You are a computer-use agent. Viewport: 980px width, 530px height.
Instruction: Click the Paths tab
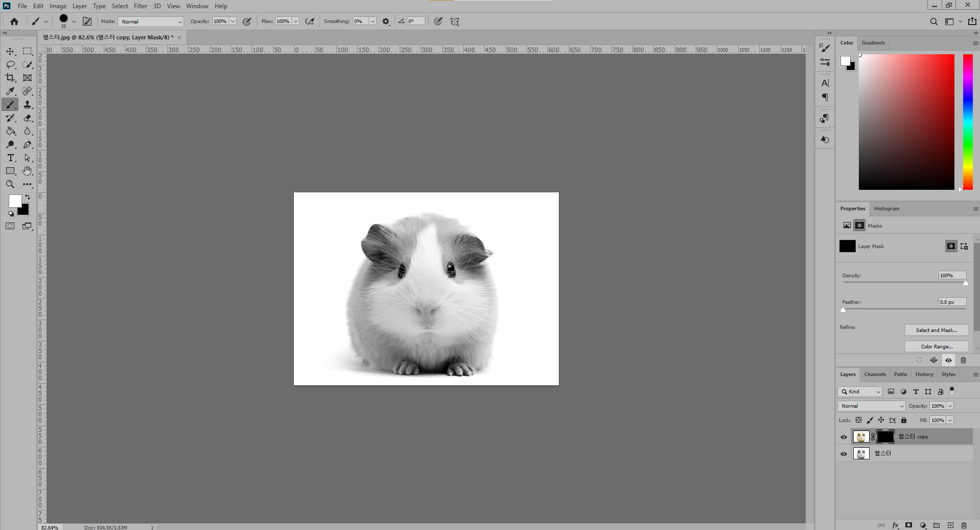[x=900, y=374]
